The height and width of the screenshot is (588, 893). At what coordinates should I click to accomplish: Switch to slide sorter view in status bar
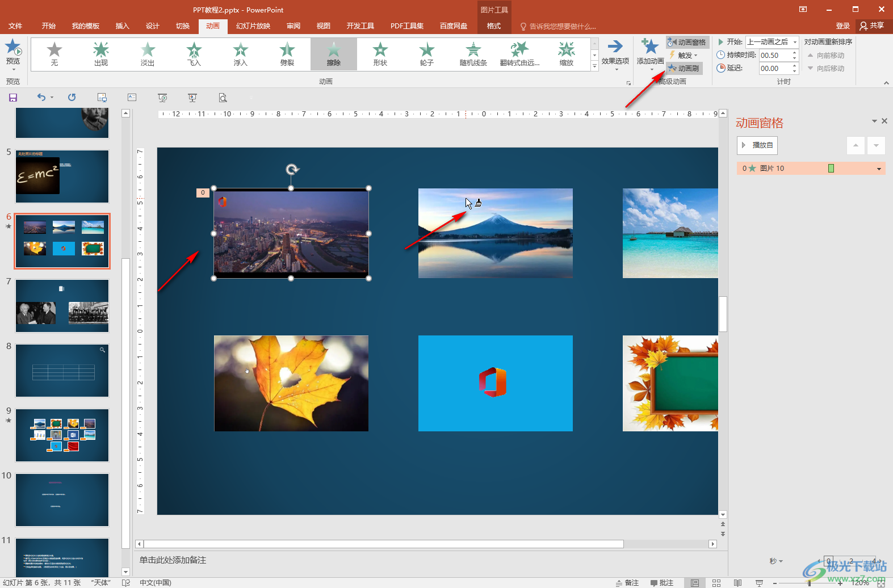[716, 583]
